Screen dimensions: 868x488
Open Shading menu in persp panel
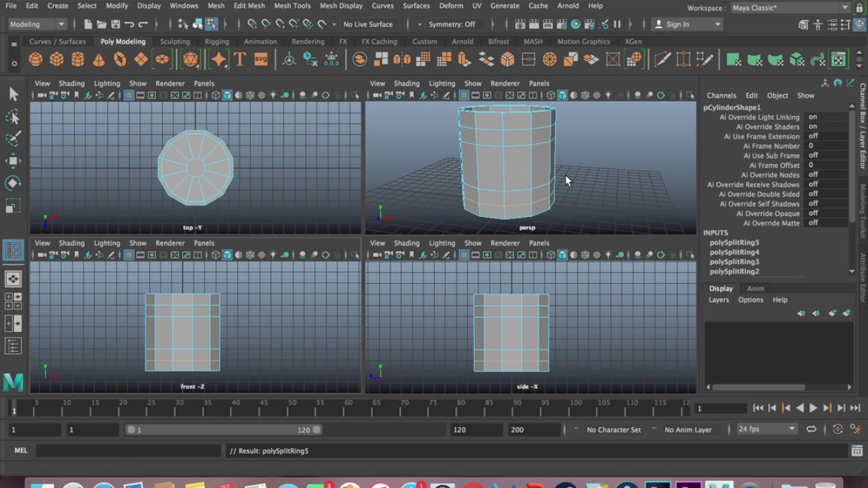406,83
